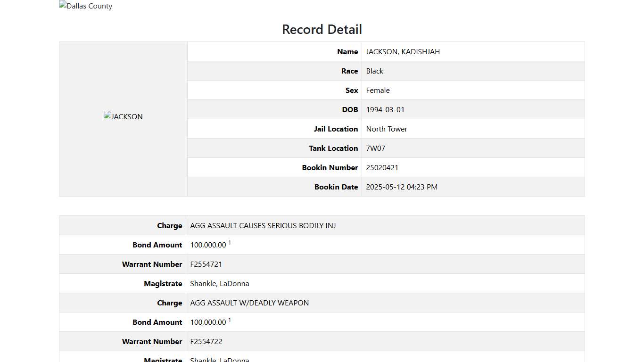Click the Dallas County broken logo image
This screenshot has height=362, width=644.
(x=85, y=6)
